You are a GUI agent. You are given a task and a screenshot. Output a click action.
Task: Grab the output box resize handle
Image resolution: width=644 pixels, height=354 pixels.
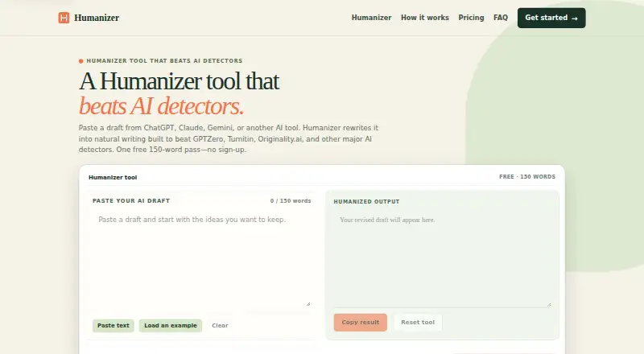tap(548, 304)
